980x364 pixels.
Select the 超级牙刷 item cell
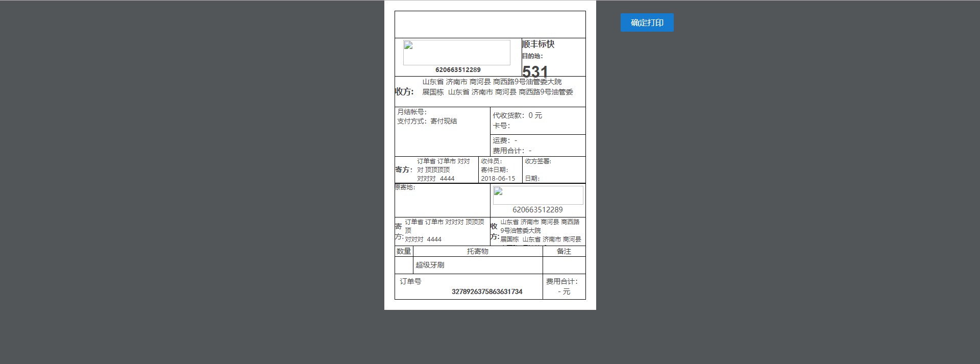click(x=478, y=265)
